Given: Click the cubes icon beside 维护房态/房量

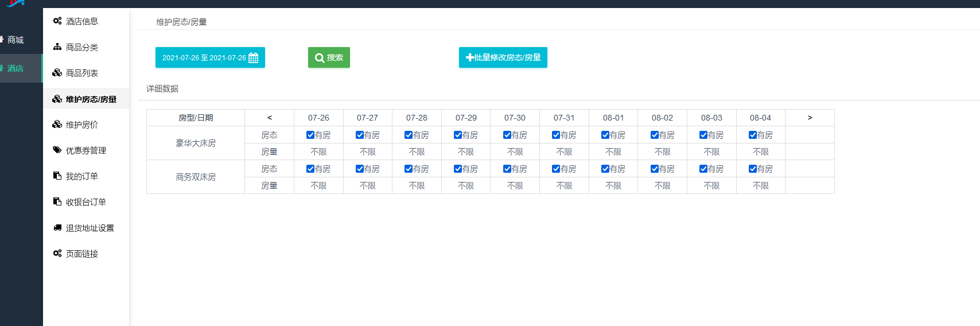Looking at the screenshot, I should [x=57, y=99].
